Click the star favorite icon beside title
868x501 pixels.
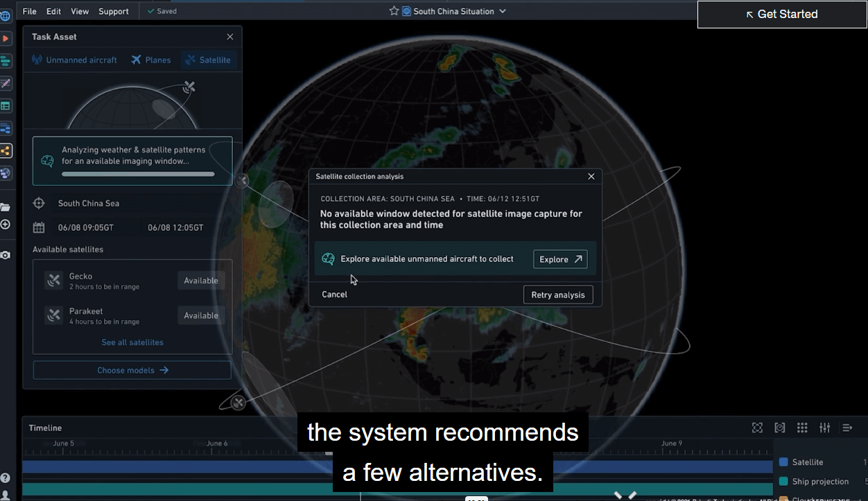coord(394,11)
